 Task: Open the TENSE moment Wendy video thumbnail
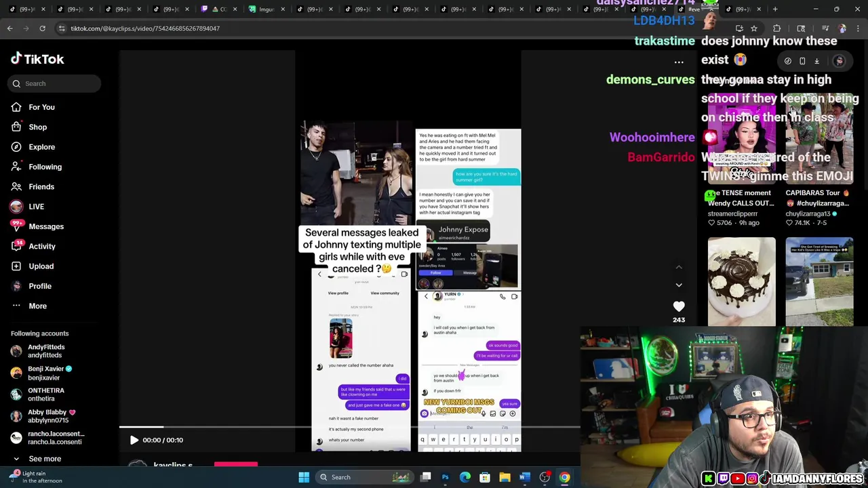pos(741,139)
